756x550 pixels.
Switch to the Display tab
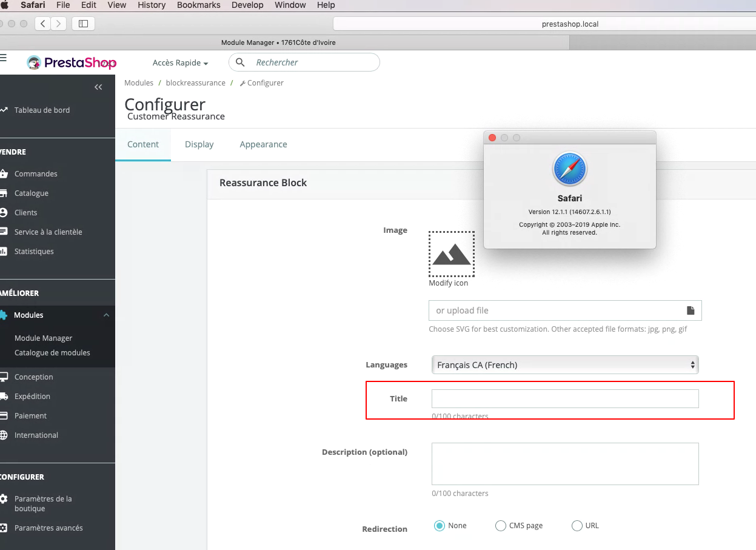point(199,144)
